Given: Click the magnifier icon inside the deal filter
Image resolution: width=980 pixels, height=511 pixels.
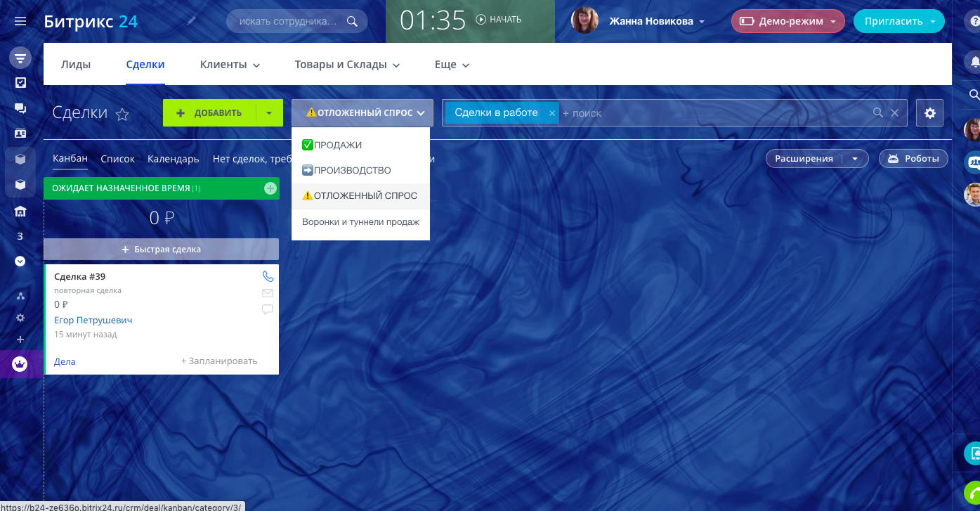Looking at the screenshot, I should point(878,112).
